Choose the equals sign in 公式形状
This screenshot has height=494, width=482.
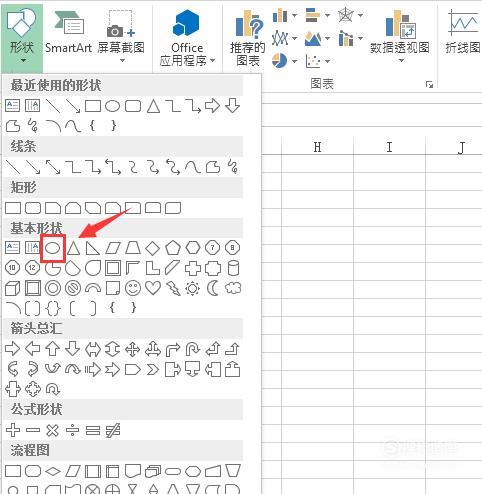click(93, 430)
